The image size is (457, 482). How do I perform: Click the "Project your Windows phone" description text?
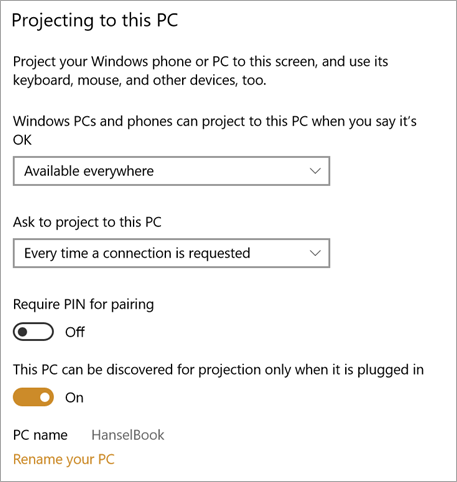click(200, 71)
